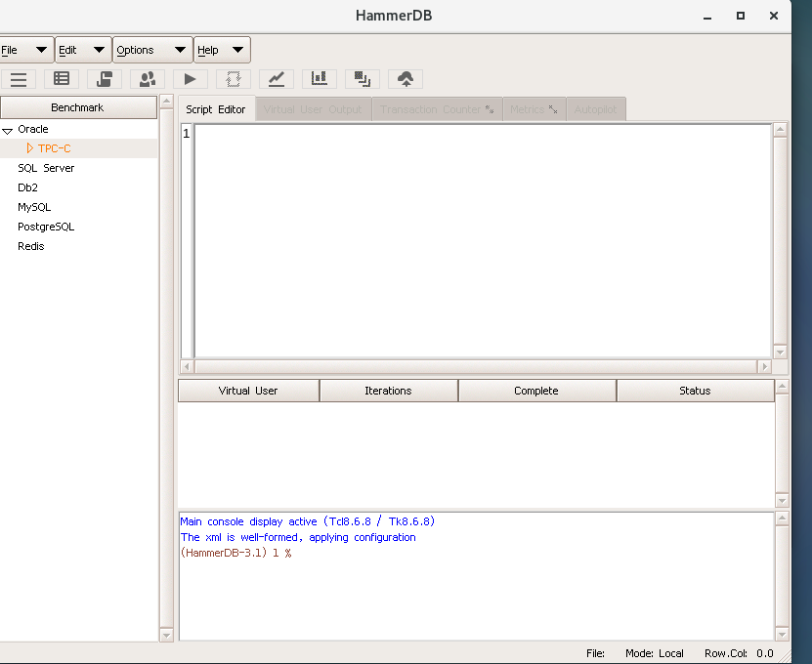The height and width of the screenshot is (664, 812).
Task: Click the virtual user table scroll up arrow
Action: pyautogui.click(x=783, y=386)
